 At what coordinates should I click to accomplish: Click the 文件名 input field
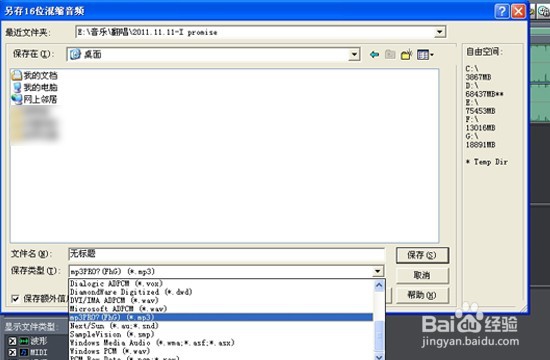pos(227,254)
